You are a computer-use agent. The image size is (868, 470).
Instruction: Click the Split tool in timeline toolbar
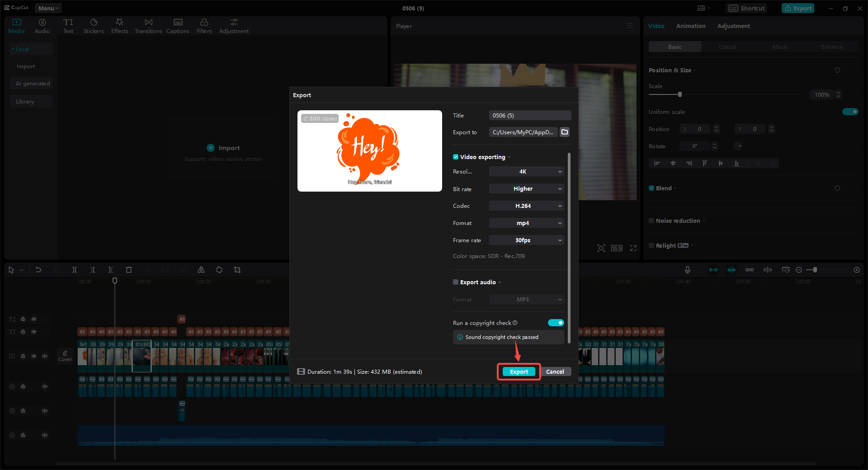(75, 269)
